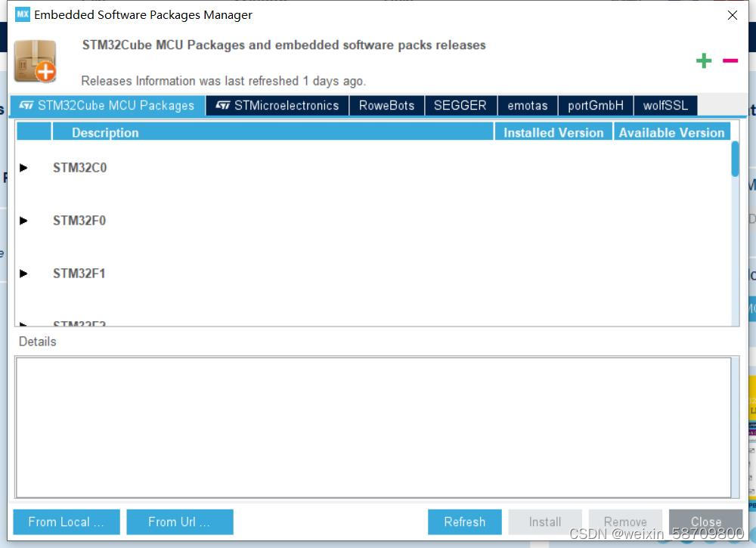Expand the STM32F1 package row
Image resolution: width=756 pixels, height=548 pixels.
click(x=23, y=274)
